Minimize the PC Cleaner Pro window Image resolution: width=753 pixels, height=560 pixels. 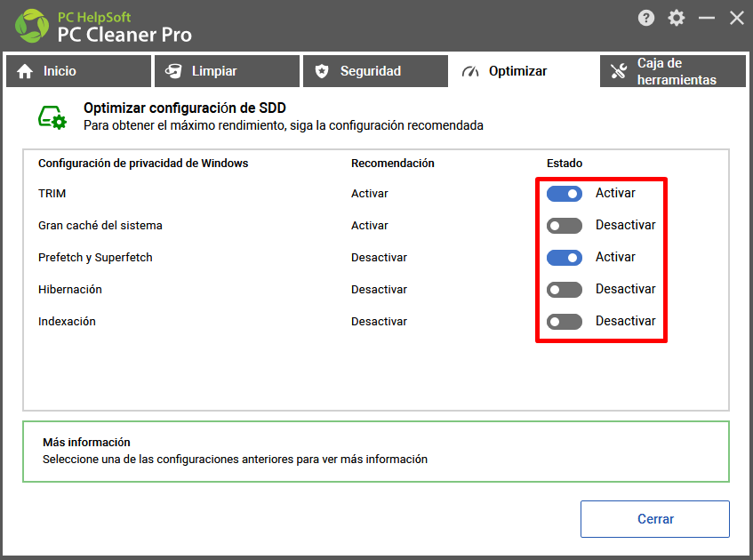tap(707, 19)
